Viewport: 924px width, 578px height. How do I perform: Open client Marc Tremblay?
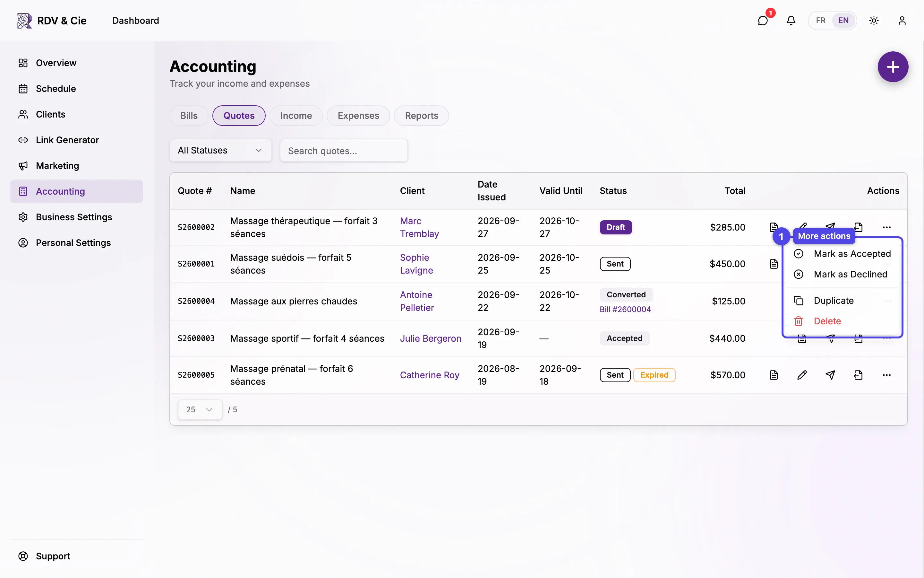point(419,227)
